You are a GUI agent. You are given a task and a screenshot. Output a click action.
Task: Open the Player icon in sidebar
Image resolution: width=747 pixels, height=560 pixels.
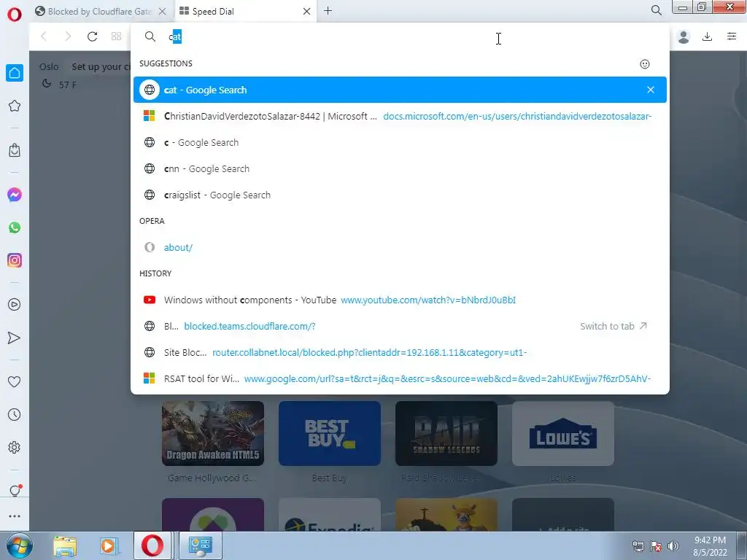15,305
